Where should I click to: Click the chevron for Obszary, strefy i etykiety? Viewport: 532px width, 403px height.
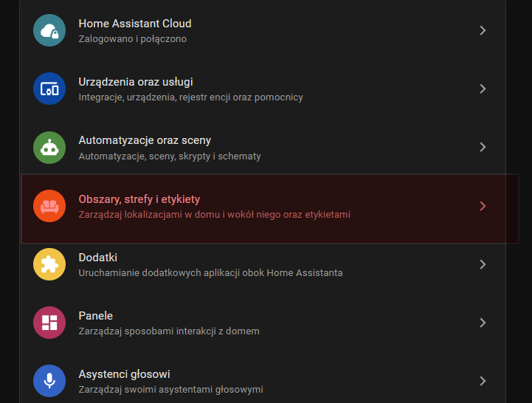pos(483,206)
